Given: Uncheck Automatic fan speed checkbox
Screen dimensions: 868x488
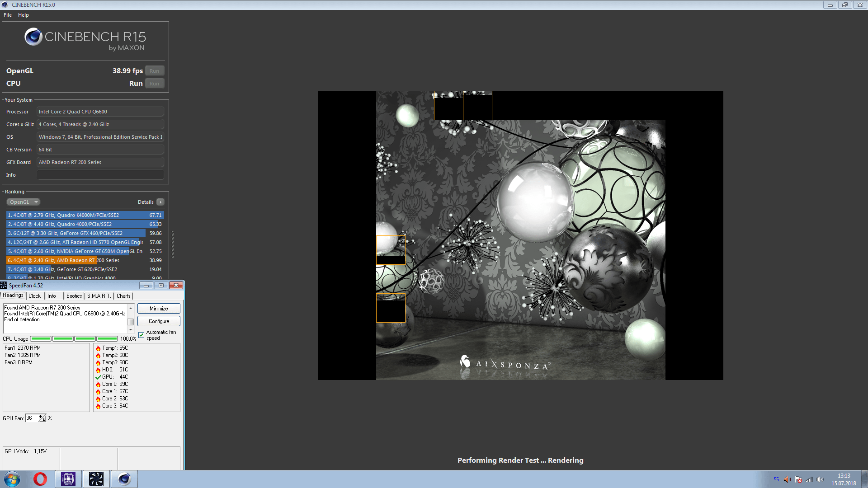Looking at the screenshot, I should tap(142, 335).
